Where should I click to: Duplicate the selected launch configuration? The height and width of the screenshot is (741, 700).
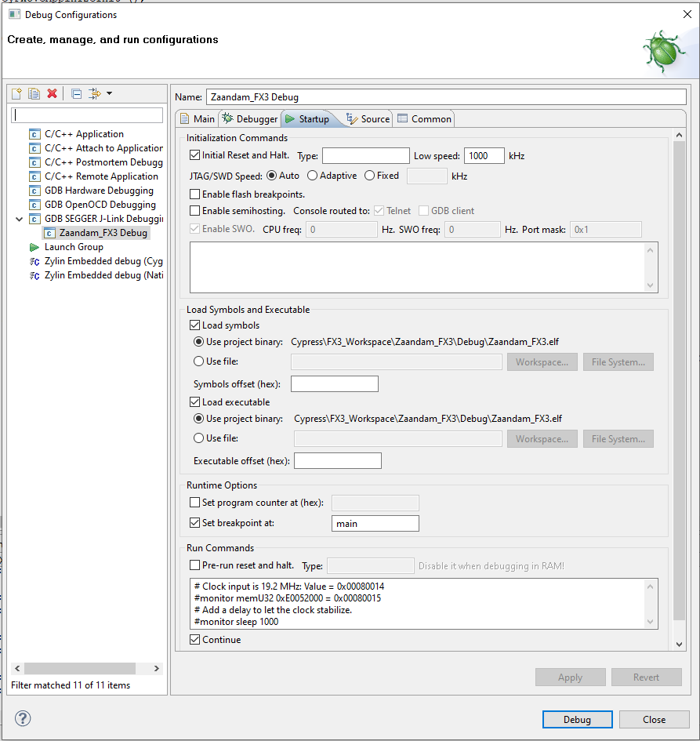coord(34,93)
